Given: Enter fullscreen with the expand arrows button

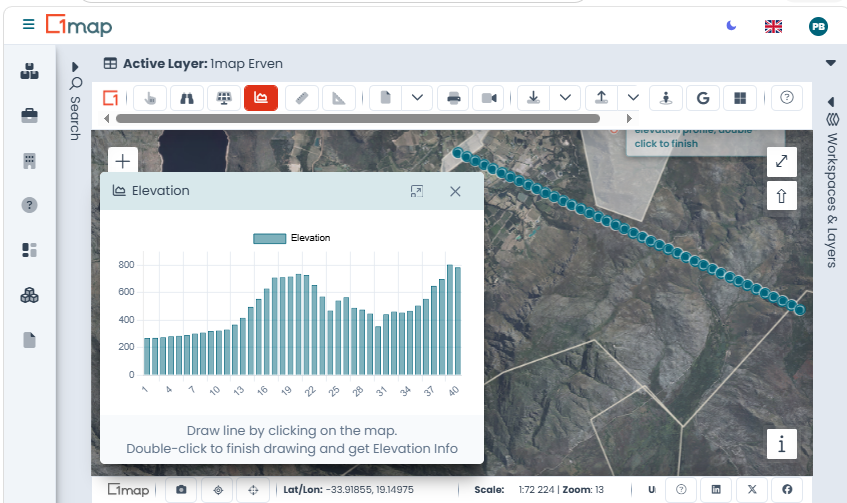Looking at the screenshot, I should 782,161.
